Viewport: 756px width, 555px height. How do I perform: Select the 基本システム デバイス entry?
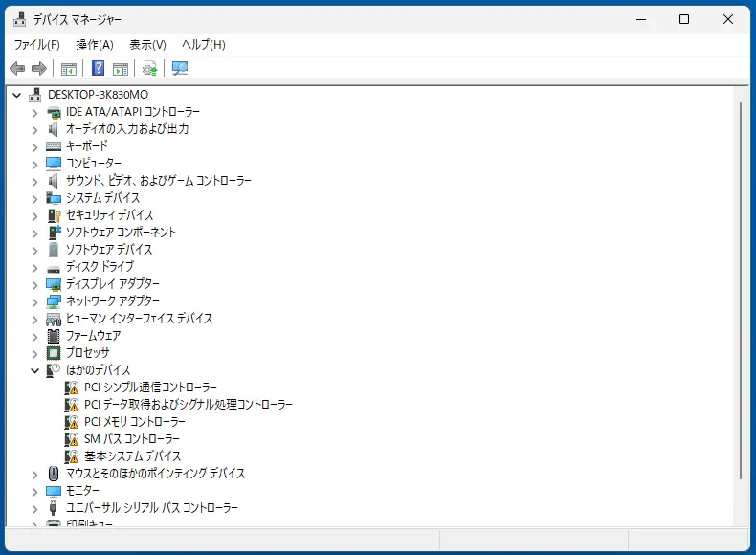pyautogui.click(x=132, y=456)
